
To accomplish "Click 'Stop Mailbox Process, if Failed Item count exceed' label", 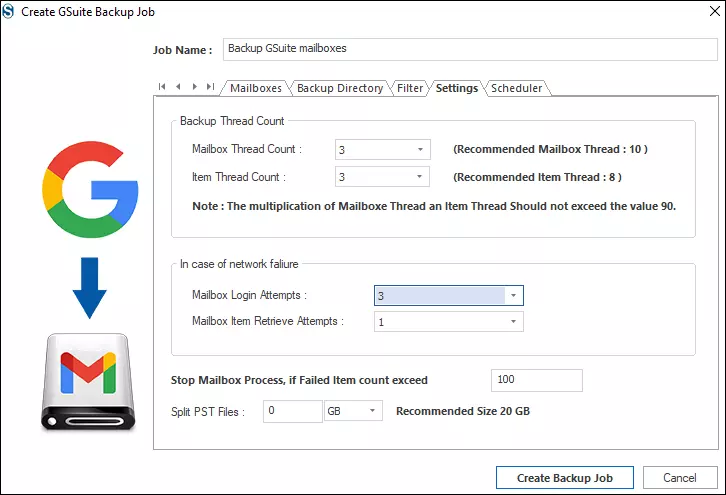I will click(x=299, y=380).
